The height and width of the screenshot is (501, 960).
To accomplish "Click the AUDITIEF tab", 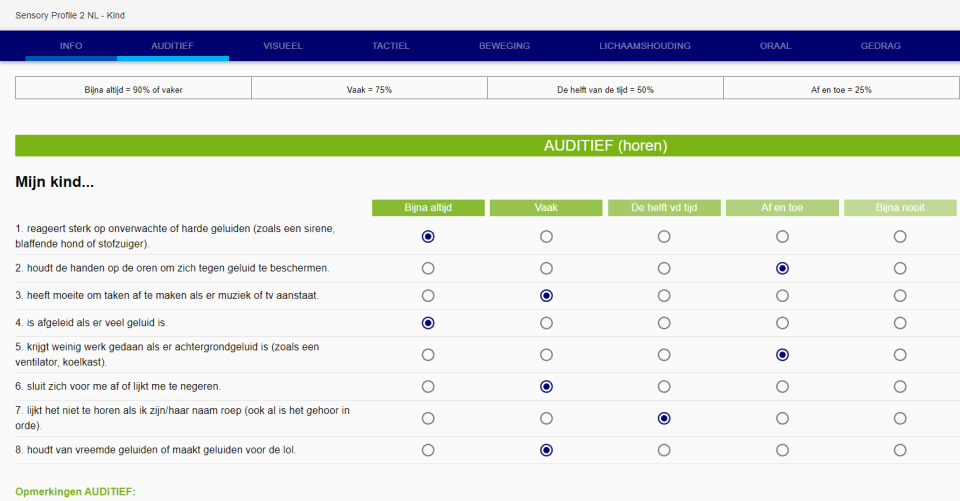I will (172, 46).
